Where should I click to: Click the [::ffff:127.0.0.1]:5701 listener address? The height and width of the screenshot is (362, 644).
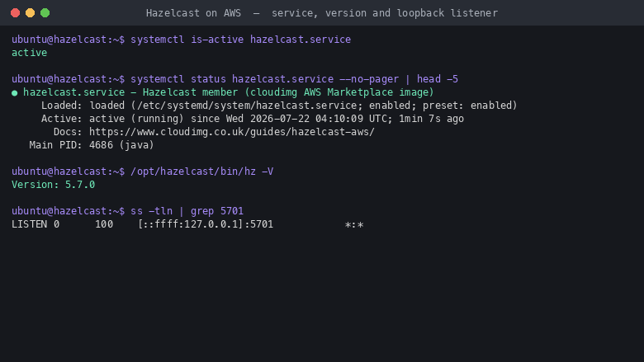206,224
